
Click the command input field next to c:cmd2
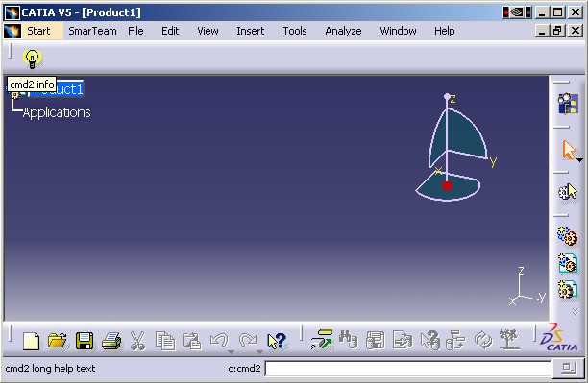pos(408,369)
